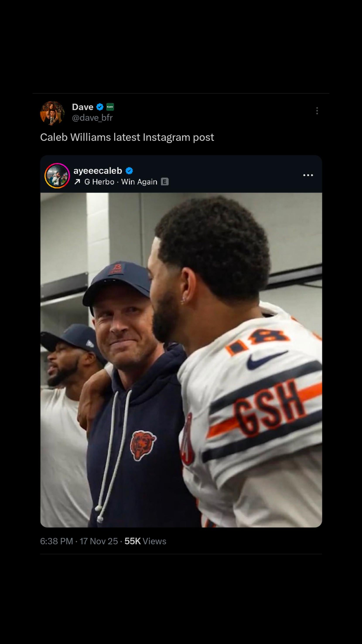Click the verified badge beside ayeeecaleb

[x=129, y=171]
